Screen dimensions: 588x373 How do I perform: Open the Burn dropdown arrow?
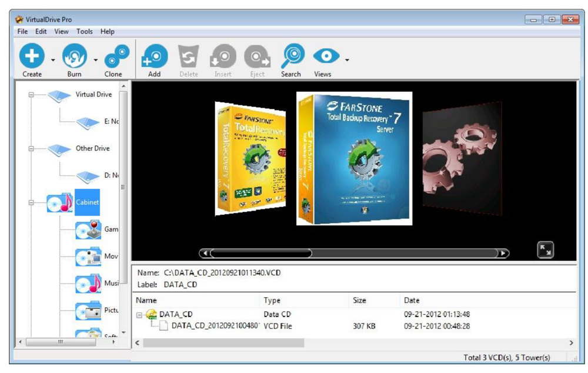pyautogui.click(x=96, y=59)
